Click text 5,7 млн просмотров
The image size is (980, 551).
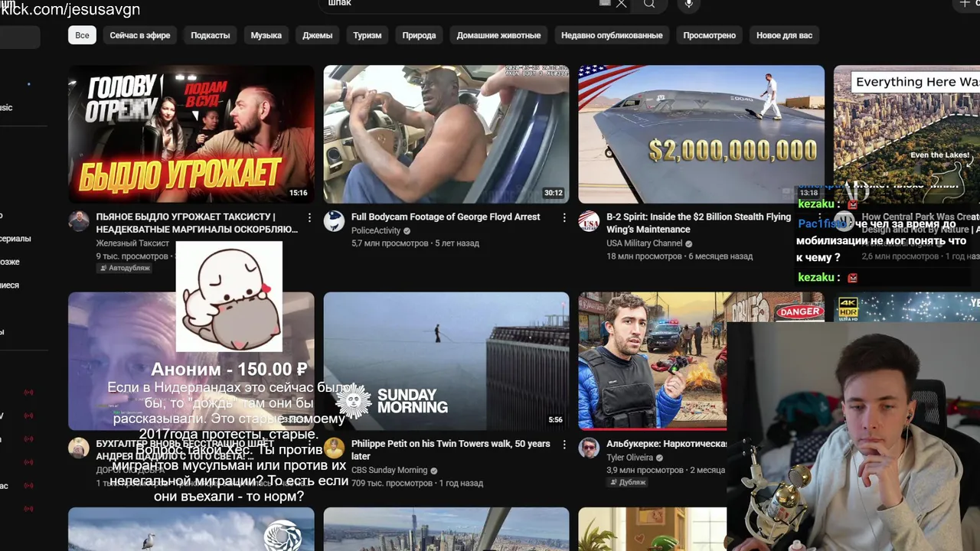(x=390, y=243)
